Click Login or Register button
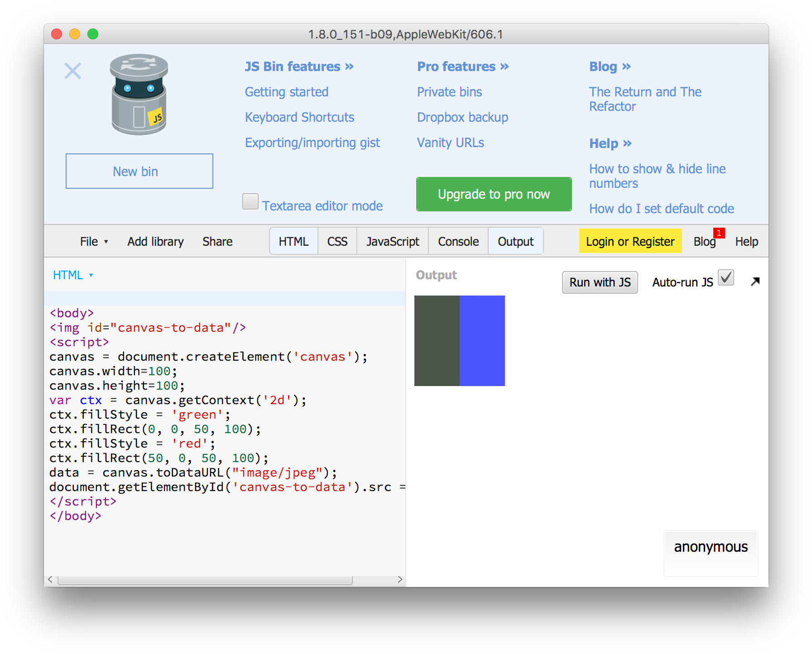Screen dimensions: 812x654 tap(630, 241)
